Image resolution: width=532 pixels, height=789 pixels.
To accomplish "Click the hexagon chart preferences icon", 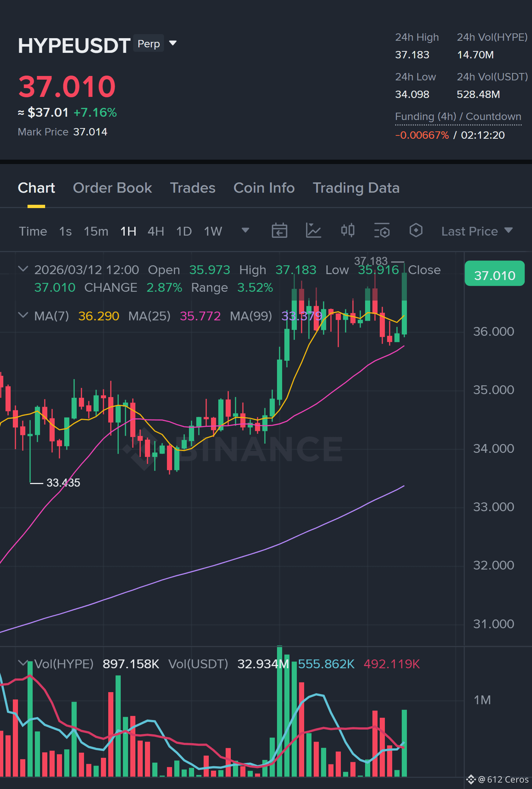I will (416, 231).
